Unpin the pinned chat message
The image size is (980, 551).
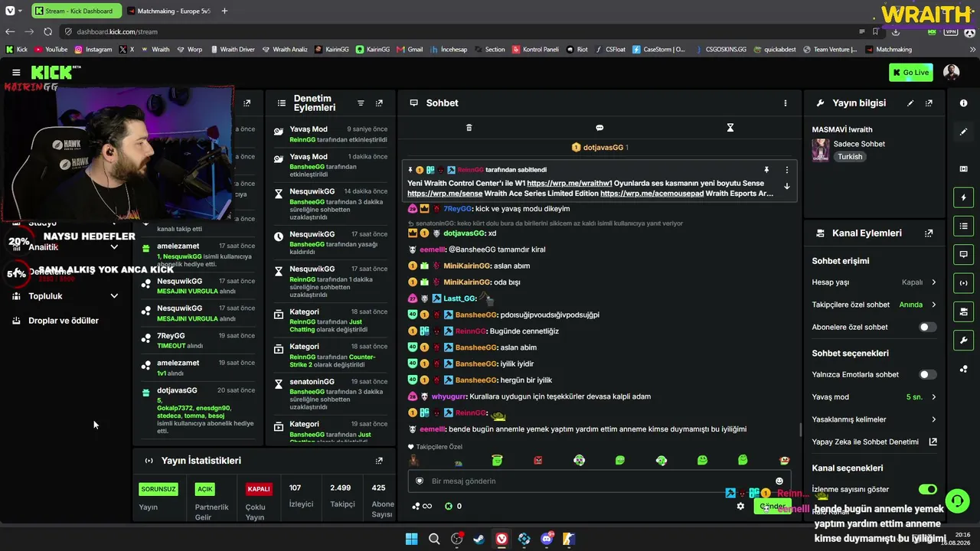[766, 170]
